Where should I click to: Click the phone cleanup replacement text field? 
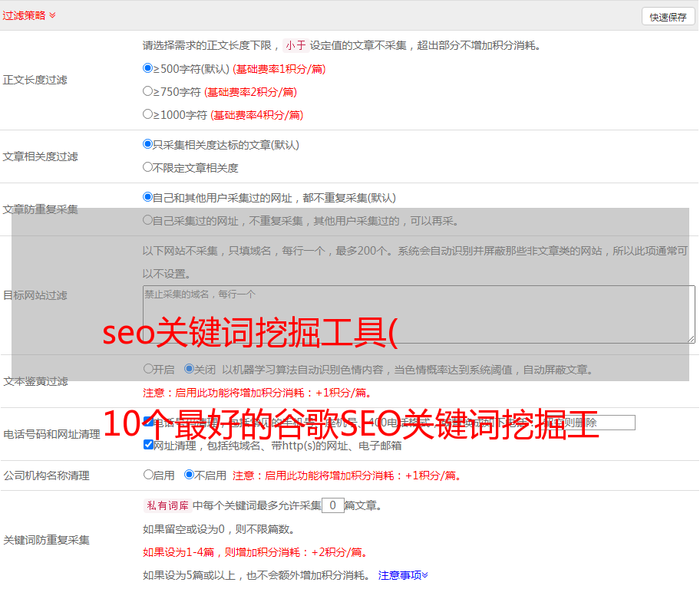point(599,423)
